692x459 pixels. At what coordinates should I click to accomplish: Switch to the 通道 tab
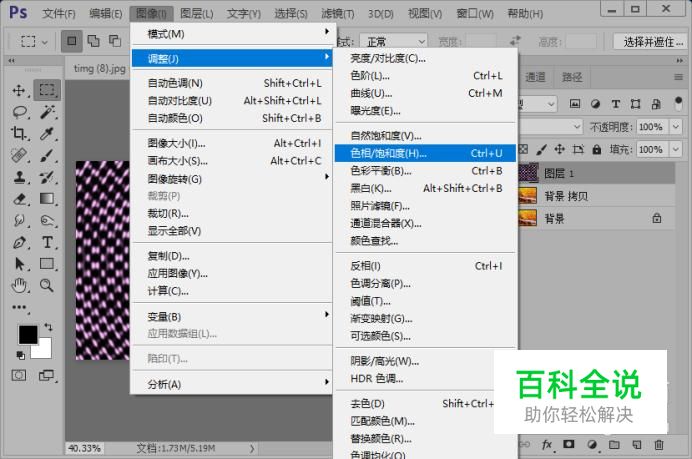click(535, 77)
